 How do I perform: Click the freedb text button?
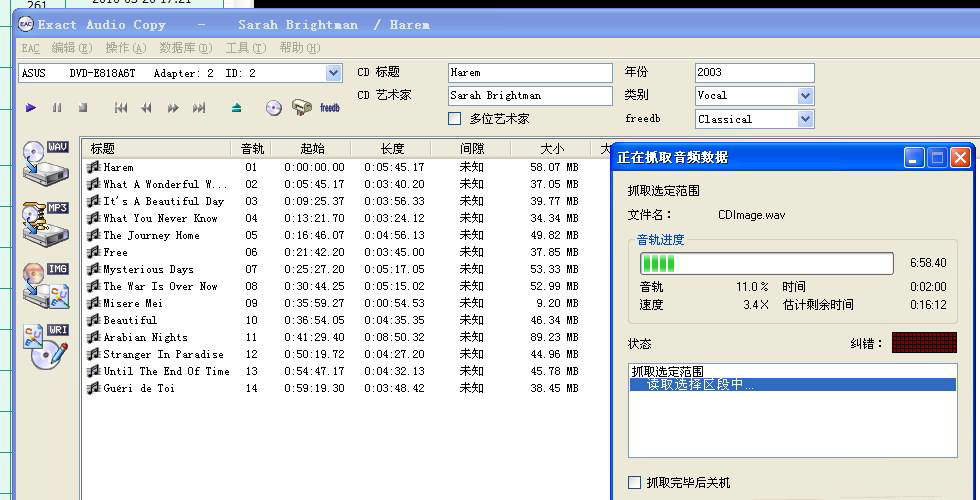tap(329, 108)
